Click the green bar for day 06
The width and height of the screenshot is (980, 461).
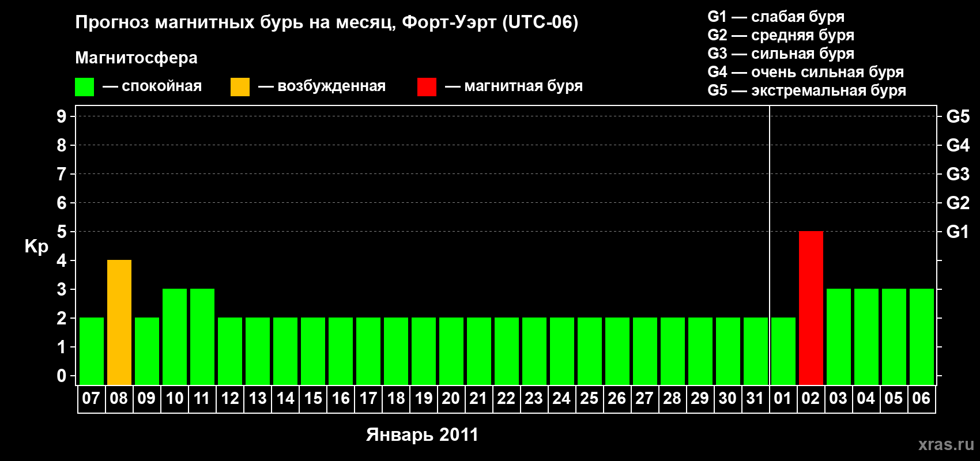[x=922, y=337]
